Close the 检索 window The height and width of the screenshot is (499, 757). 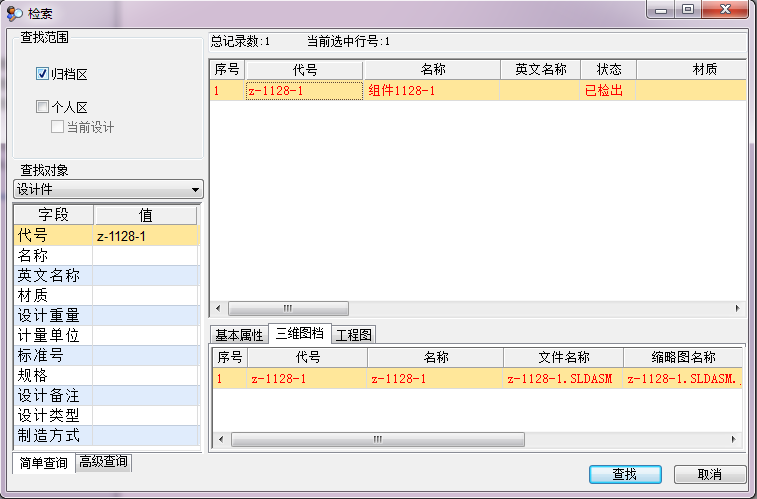click(725, 9)
